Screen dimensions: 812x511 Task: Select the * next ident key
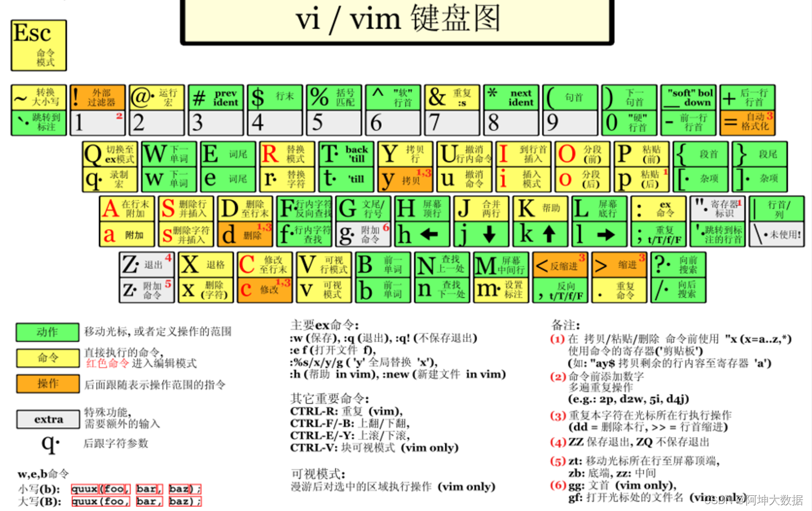tap(511, 97)
